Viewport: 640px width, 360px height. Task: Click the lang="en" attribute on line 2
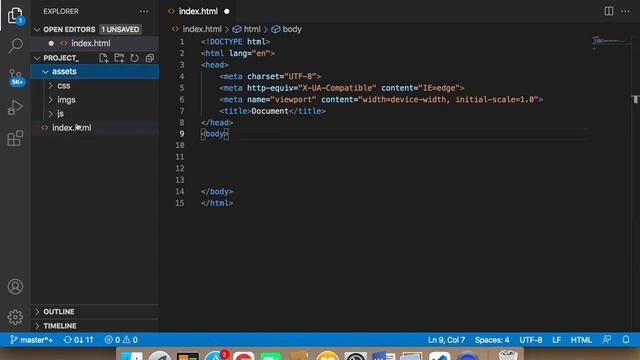click(x=249, y=53)
